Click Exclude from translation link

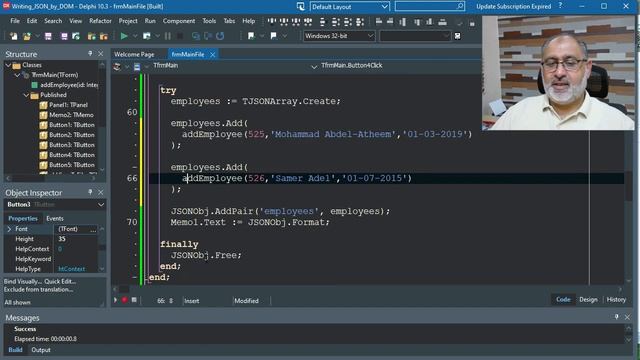[38, 289]
